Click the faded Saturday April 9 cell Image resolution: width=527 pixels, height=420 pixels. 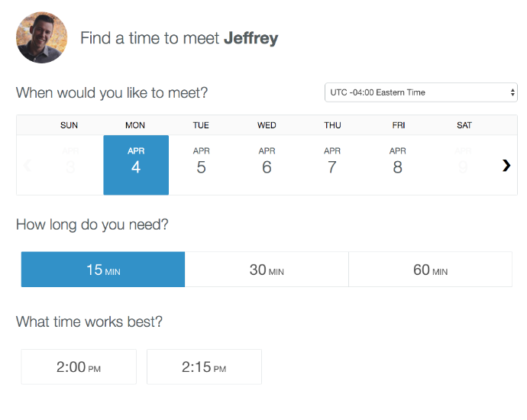coord(464,165)
